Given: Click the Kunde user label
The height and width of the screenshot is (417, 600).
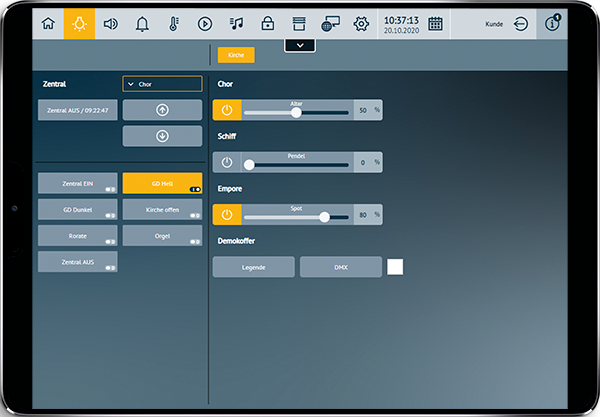Looking at the screenshot, I should pyautogui.click(x=494, y=24).
